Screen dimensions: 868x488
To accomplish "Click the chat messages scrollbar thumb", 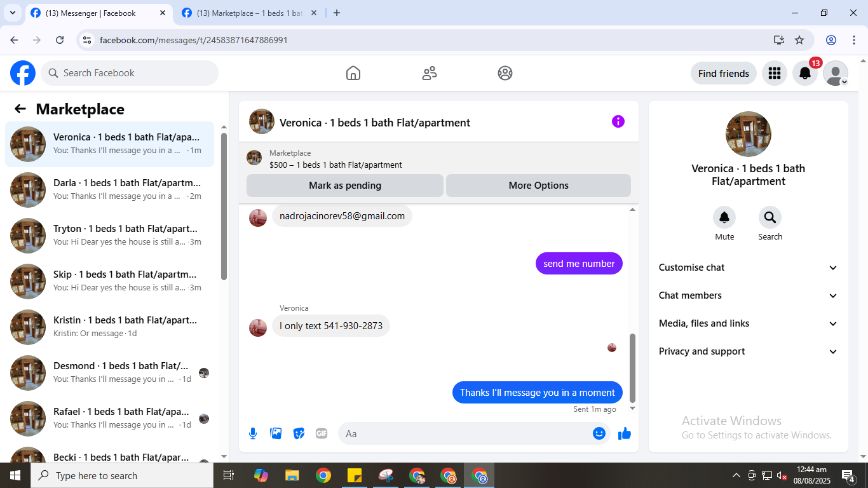I will point(632,367).
